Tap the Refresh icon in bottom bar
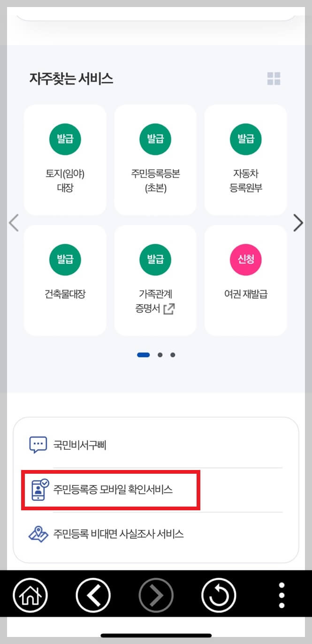 [218, 594]
